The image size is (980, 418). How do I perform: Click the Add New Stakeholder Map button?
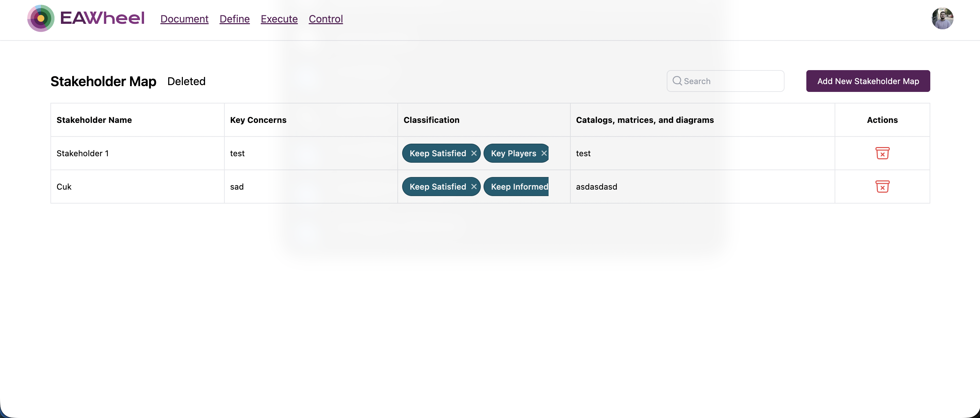pos(868,81)
